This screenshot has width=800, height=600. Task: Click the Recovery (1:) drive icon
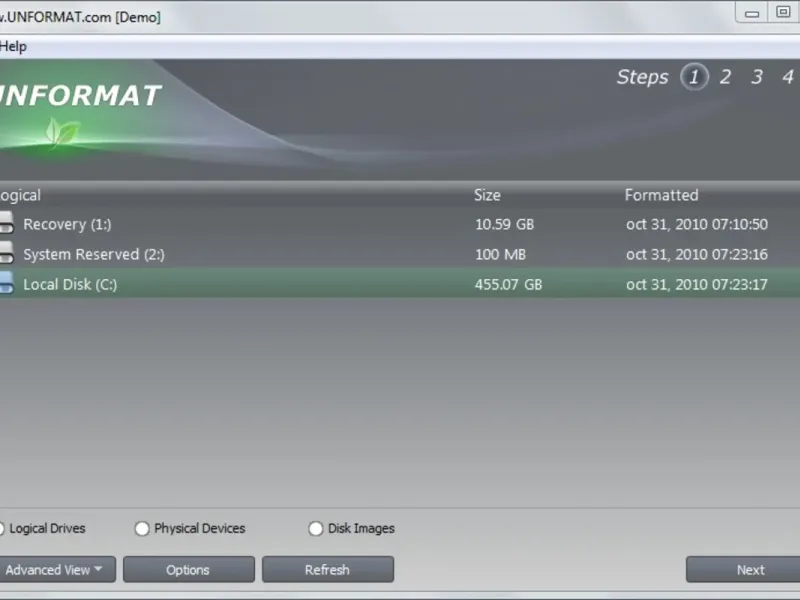tap(7, 223)
